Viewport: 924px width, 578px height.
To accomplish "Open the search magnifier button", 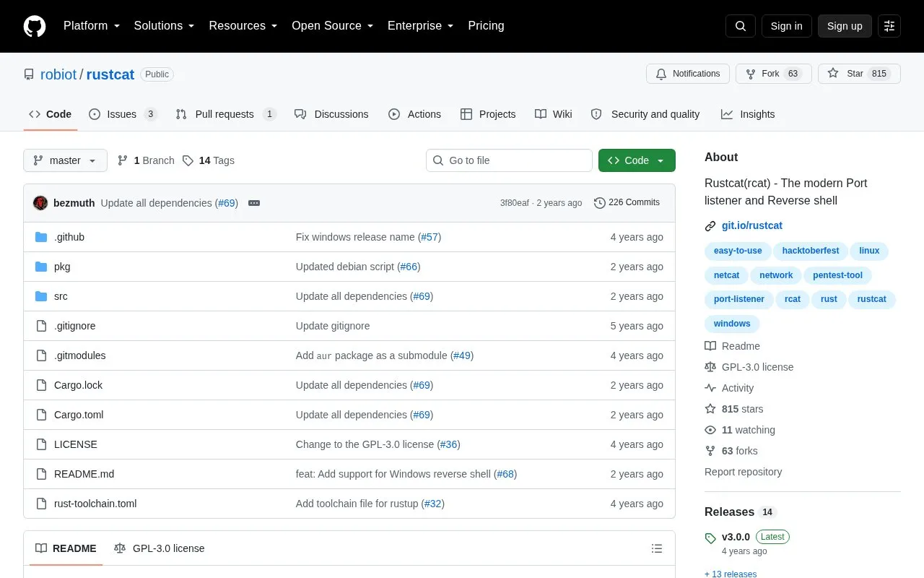I will [741, 26].
